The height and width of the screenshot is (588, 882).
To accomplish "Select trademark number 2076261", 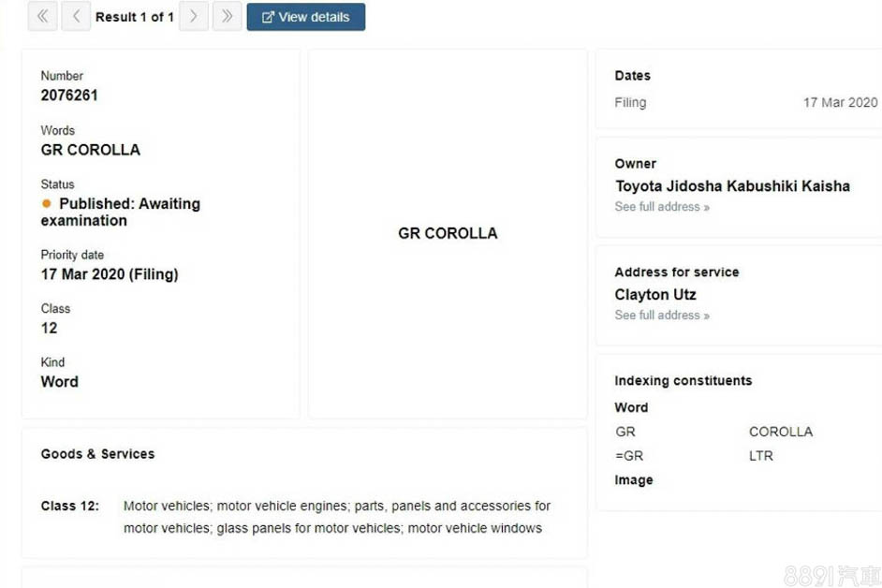I will coord(69,96).
